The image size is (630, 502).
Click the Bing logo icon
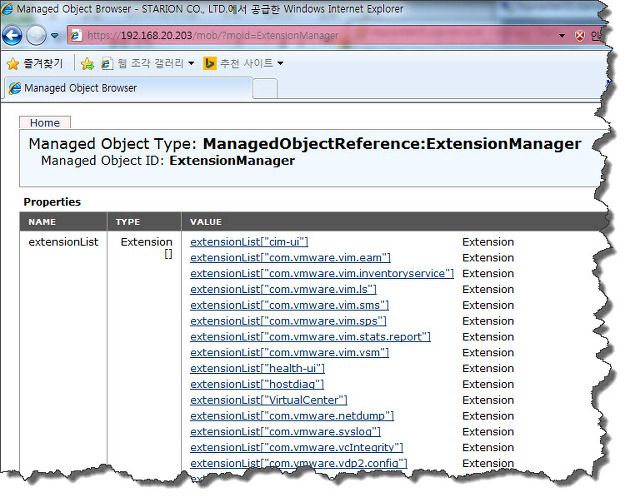tap(210, 64)
